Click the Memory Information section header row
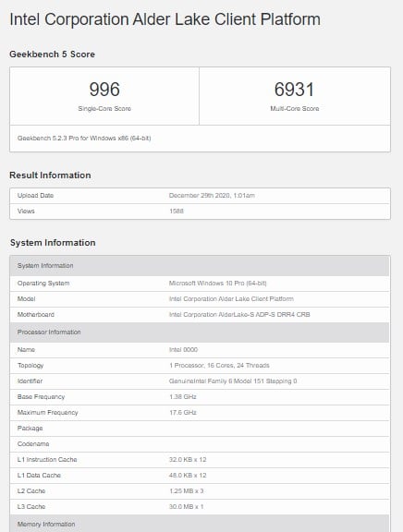The height and width of the screenshot is (532, 403). pos(200,524)
